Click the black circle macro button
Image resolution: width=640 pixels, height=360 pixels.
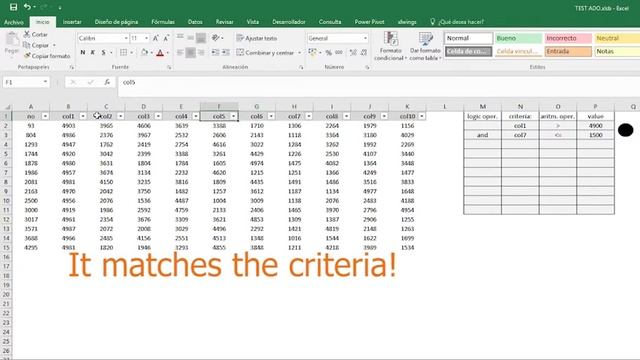[625, 130]
